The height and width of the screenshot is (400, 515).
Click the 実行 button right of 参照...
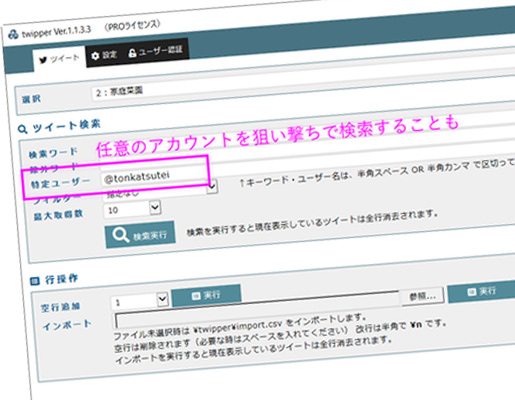(481, 292)
